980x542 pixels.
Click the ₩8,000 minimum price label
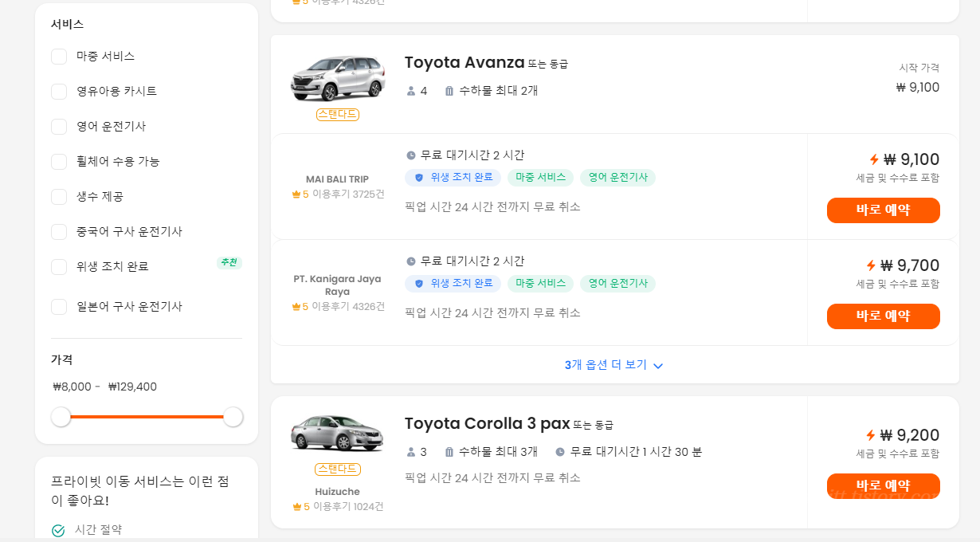[x=73, y=387]
